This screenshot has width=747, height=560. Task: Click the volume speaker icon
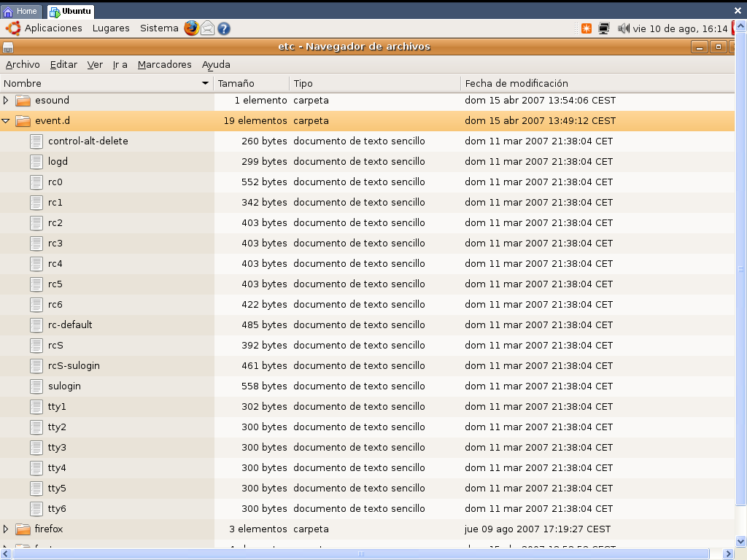point(623,28)
